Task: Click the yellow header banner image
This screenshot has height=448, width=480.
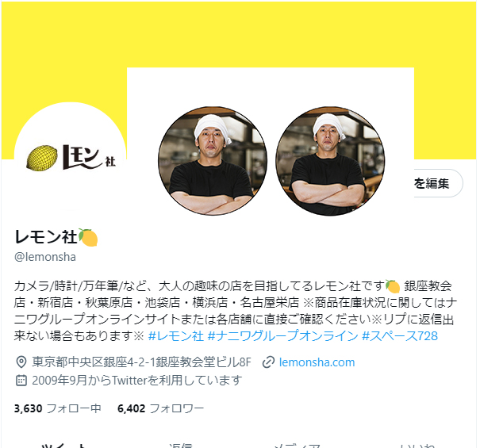Action: click(239, 33)
